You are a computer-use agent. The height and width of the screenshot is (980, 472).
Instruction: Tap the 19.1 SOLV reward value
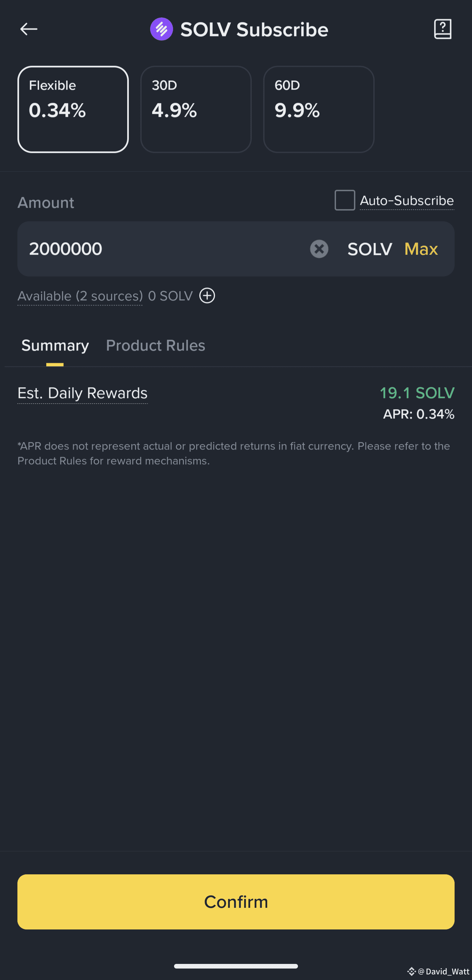coord(417,393)
